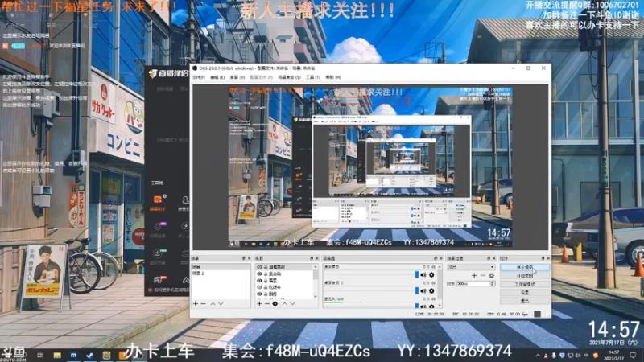Toggle visibility eye of fifth source row
644x362 pixels.
(259, 294)
